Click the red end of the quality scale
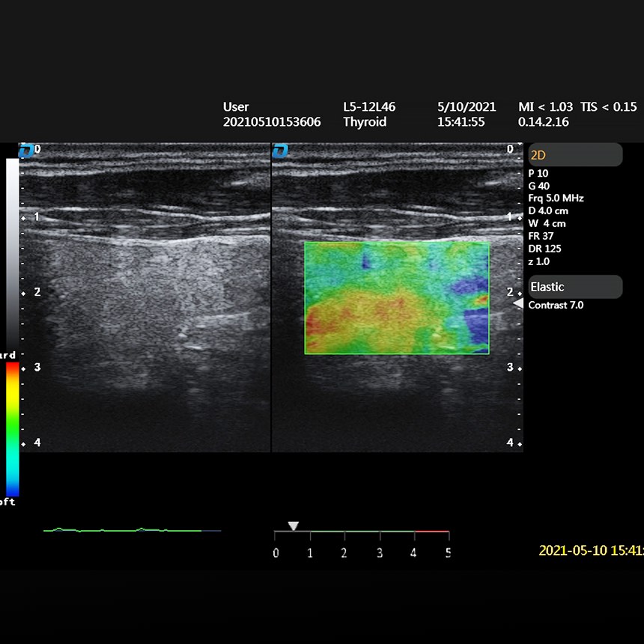The height and width of the screenshot is (644, 644). [x=432, y=532]
